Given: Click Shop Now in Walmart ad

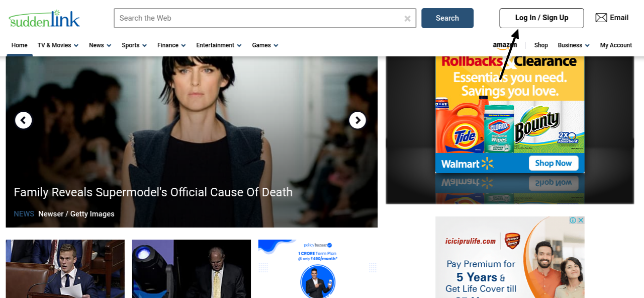Looking at the screenshot, I should click(553, 163).
